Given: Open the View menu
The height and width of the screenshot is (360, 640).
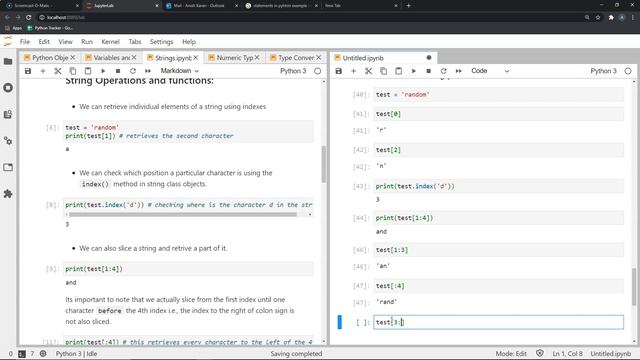Looking at the screenshot, I should pyautogui.click(x=65, y=42).
